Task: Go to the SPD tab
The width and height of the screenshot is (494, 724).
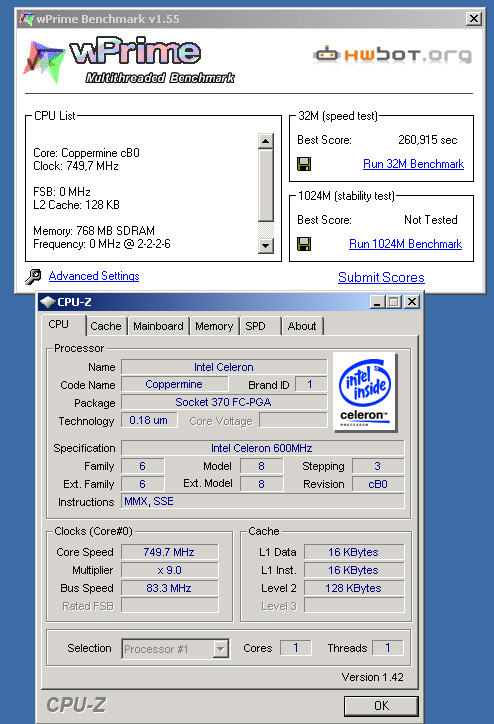Action: click(x=255, y=326)
